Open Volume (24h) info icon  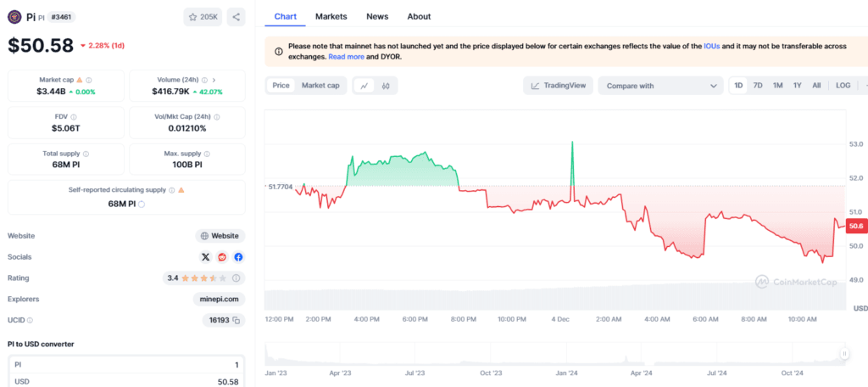[205, 80]
